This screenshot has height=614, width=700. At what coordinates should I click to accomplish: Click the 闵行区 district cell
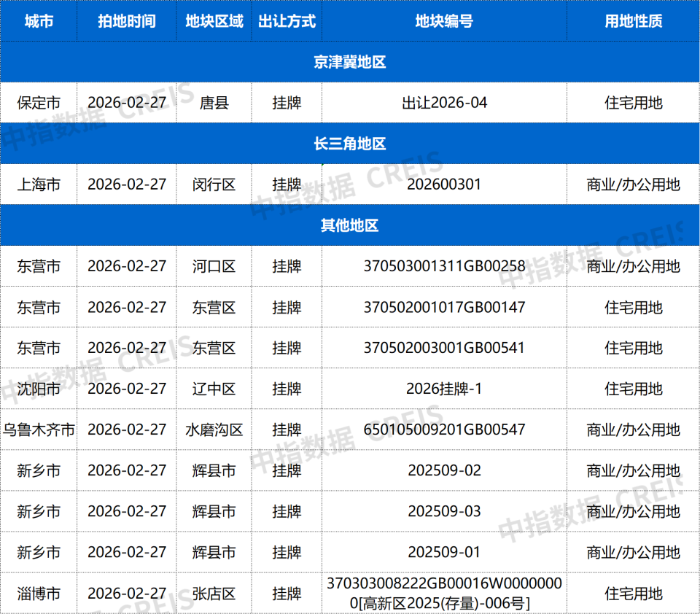[x=214, y=184]
